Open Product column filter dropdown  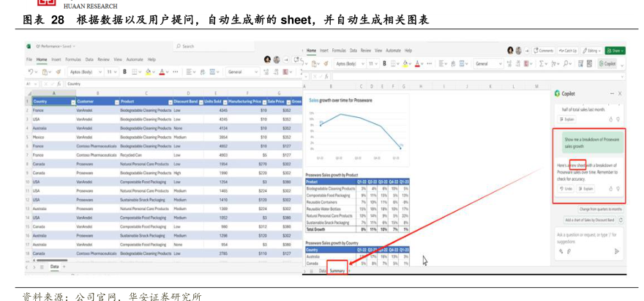coord(171,103)
